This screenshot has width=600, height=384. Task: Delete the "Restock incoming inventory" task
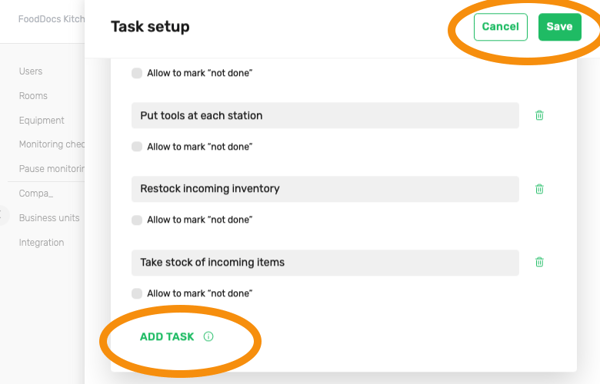pyautogui.click(x=539, y=189)
